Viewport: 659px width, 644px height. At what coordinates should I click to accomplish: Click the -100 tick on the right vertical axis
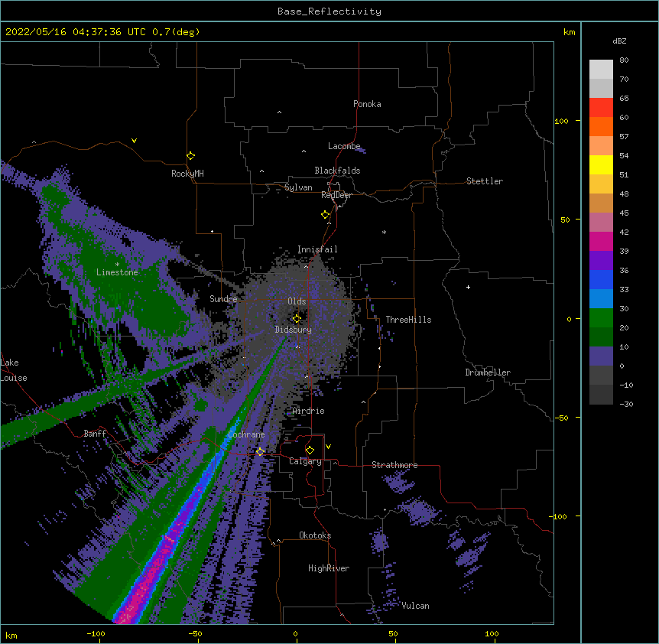click(559, 516)
